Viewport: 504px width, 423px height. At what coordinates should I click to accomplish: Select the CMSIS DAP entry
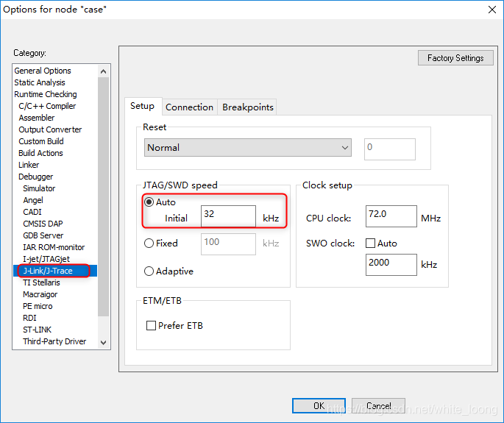[43, 224]
